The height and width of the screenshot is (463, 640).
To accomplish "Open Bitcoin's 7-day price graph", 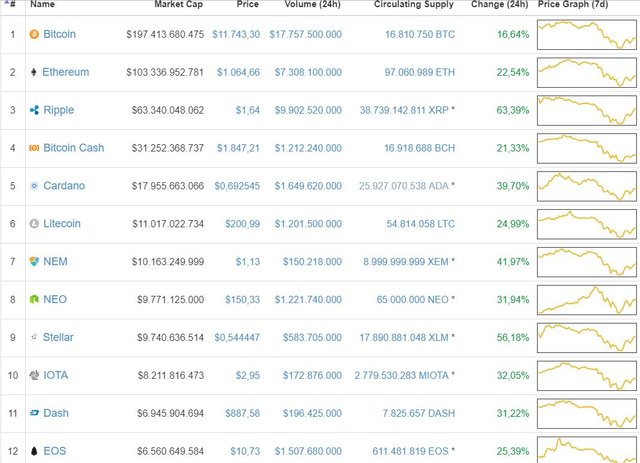I will (587, 35).
